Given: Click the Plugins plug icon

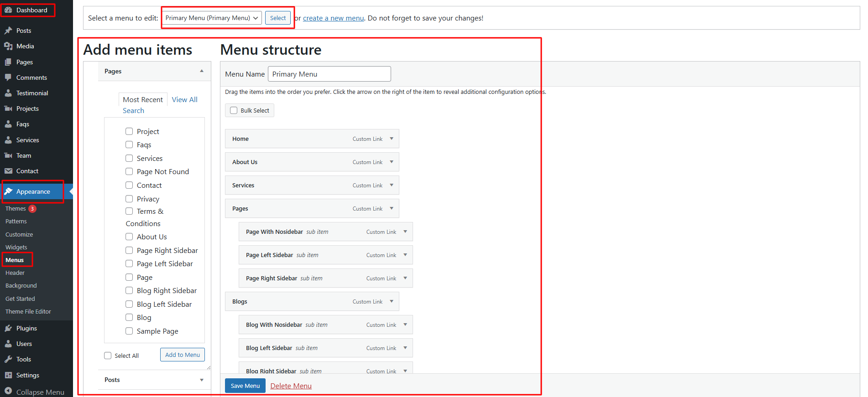Looking at the screenshot, I should pyautogui.click(x=8, y=328).
